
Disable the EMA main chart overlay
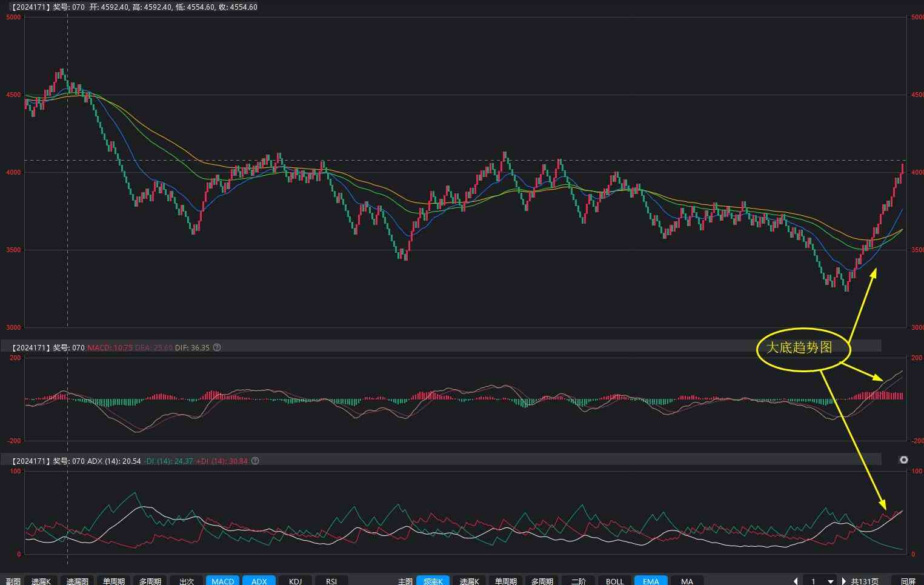tap(651, 581)
